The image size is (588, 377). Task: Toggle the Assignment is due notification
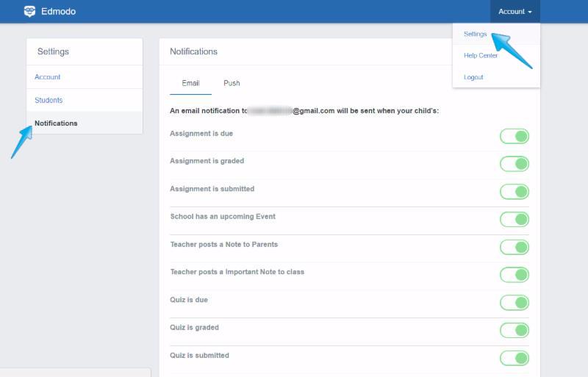(514, 136)
